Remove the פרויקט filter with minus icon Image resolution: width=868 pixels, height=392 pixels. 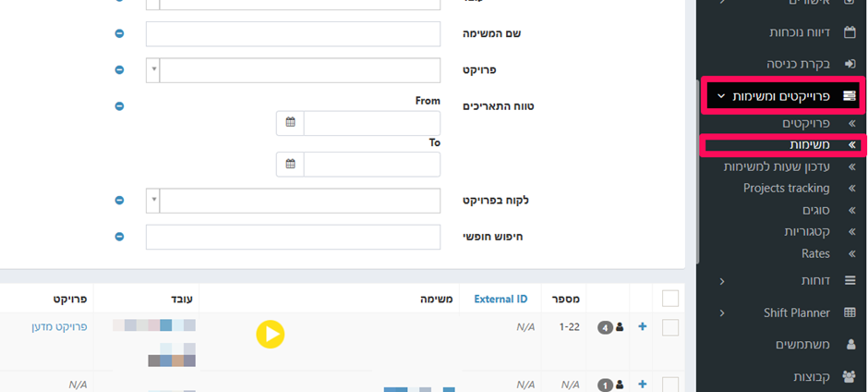pos(119,70)
